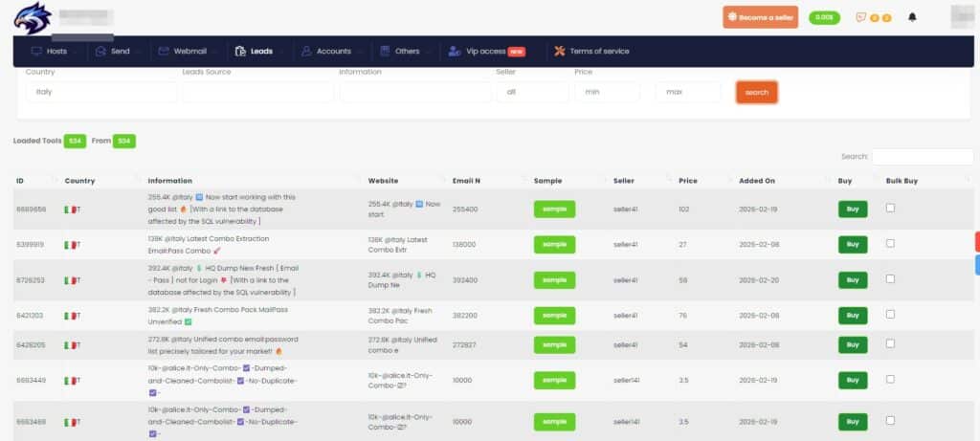Screen dimensions: 980x441
Task: Open the messages icon beside the balance
Action: pyautogui.click(x=860, y=17)
